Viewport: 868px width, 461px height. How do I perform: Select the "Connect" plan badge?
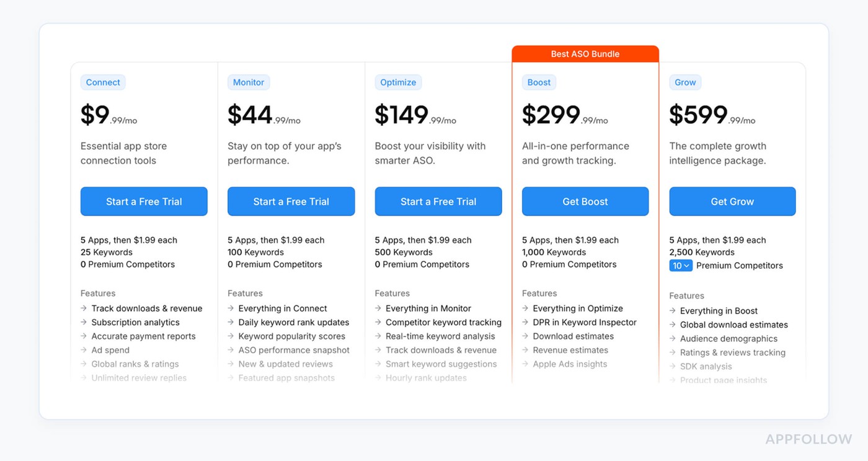tap(103, 82)
